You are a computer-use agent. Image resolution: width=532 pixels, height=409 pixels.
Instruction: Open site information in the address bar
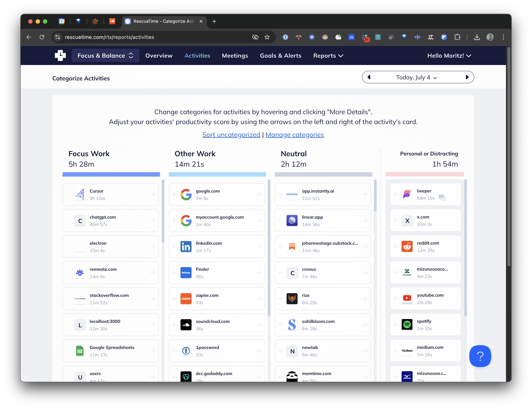pos(58,37)
